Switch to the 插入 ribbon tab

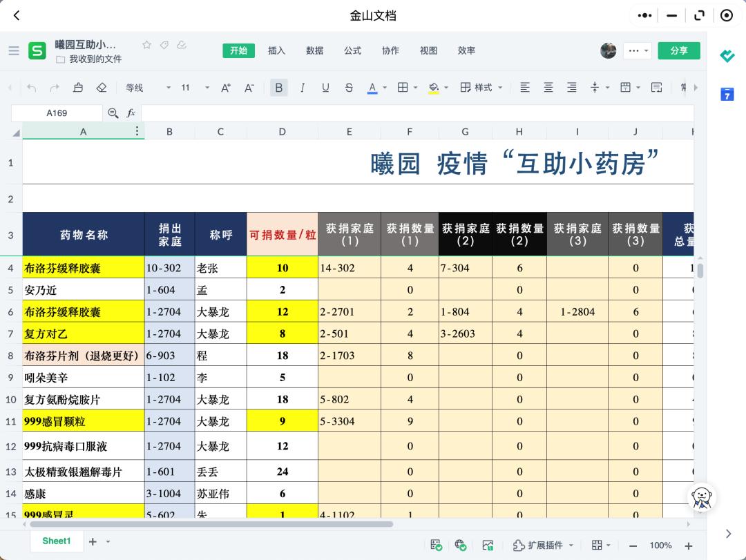(x=276, y=50)
